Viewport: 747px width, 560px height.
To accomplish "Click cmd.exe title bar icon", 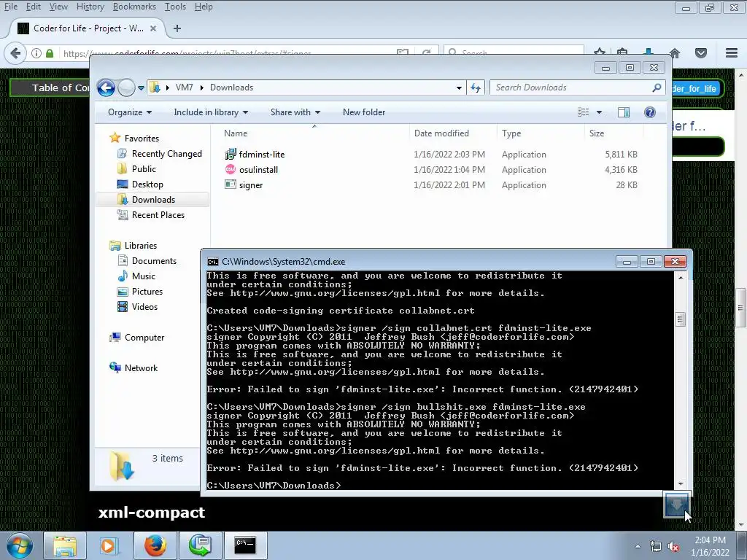I will 212,262.
